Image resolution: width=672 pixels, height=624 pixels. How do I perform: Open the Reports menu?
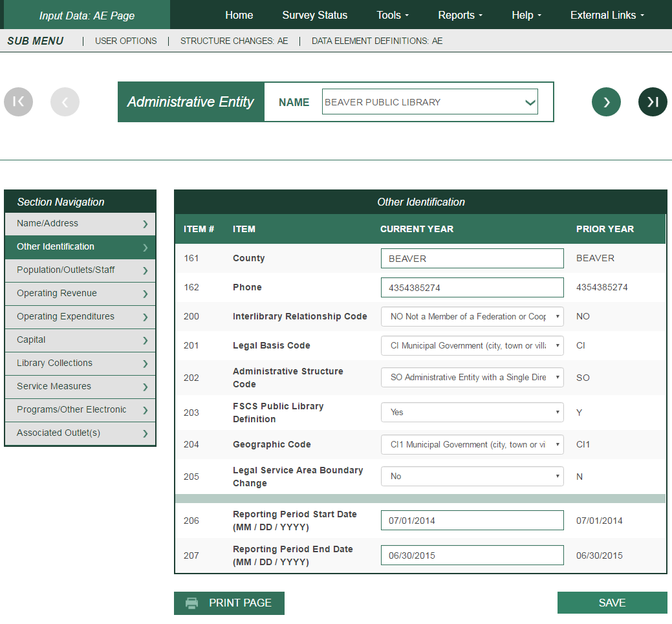coord(460,15)
